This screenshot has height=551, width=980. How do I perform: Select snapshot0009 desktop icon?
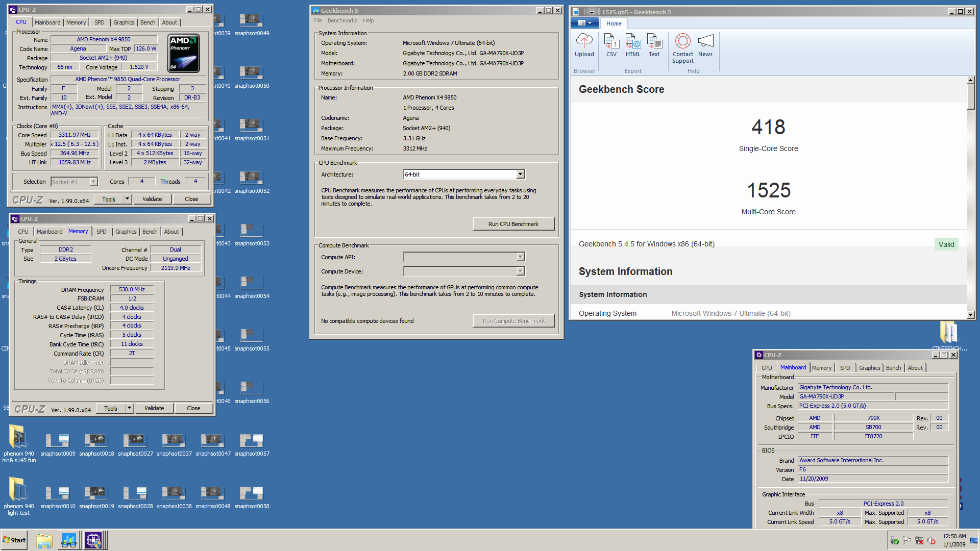click(58, 445)
